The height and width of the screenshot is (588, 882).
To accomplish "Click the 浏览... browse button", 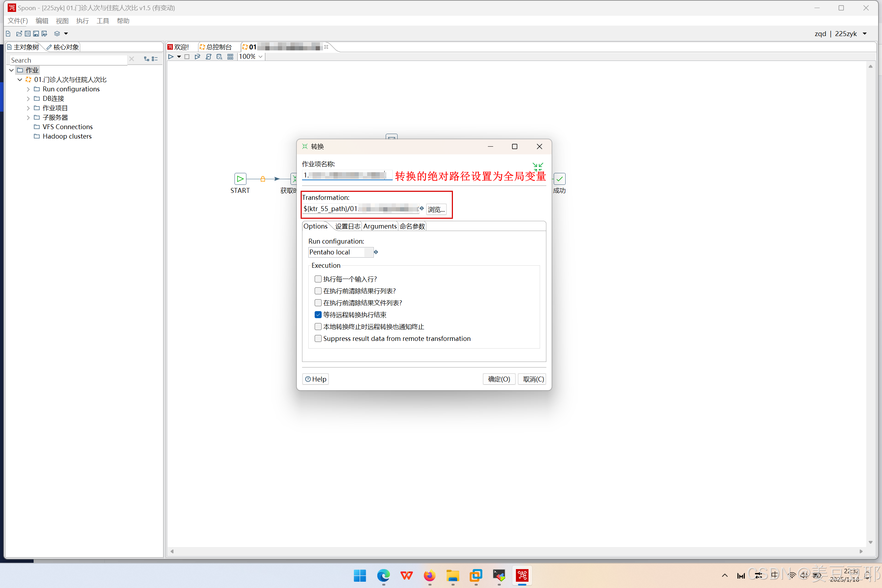I will (x=436, y=209).
